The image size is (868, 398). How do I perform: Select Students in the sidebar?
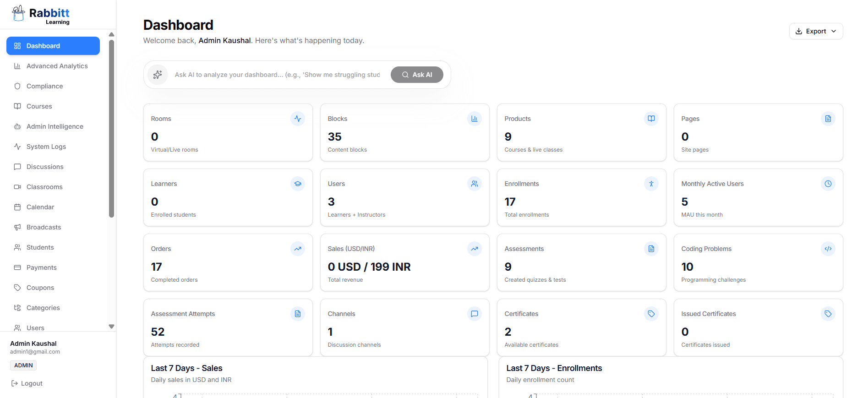pos(53,247)
